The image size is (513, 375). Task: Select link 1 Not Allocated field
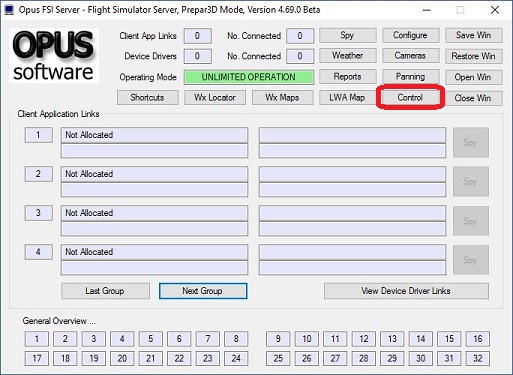(x=154, y=135)
